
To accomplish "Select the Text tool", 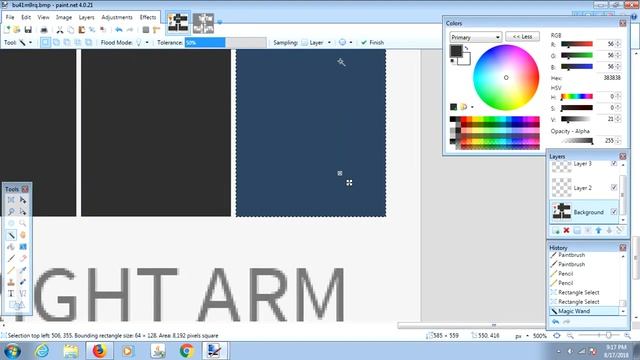I will (11, 293).
